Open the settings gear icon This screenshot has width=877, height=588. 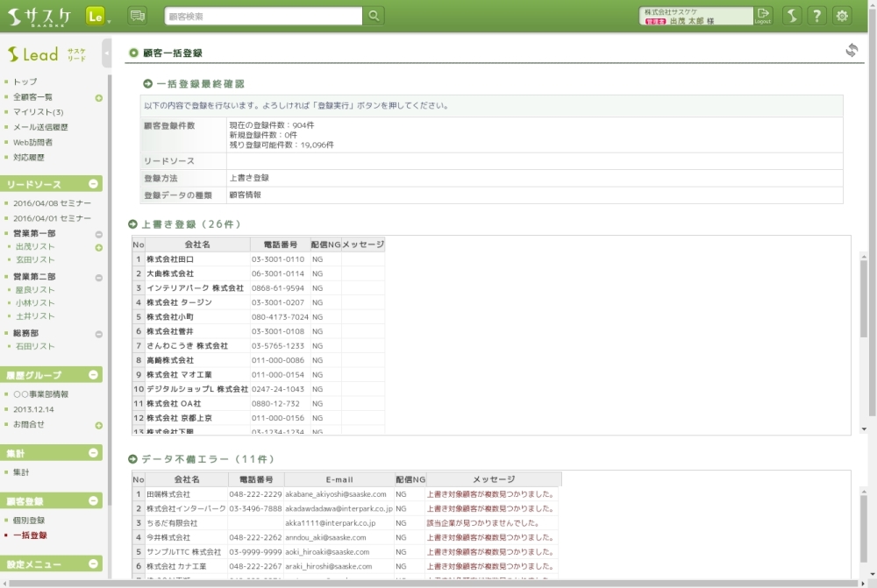click(x=842, y=16)
